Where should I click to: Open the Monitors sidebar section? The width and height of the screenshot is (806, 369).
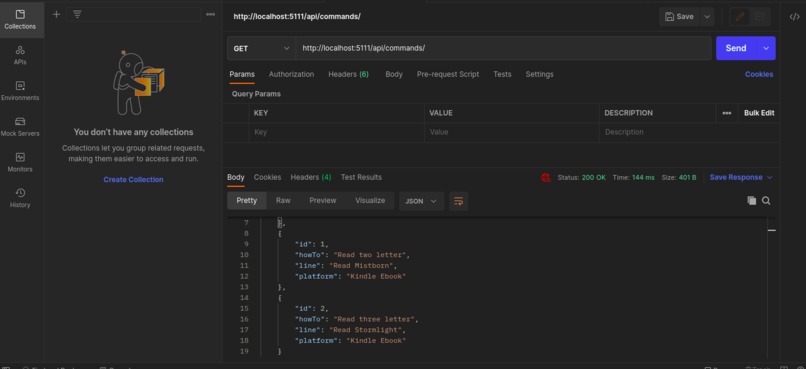click(21, 162)
